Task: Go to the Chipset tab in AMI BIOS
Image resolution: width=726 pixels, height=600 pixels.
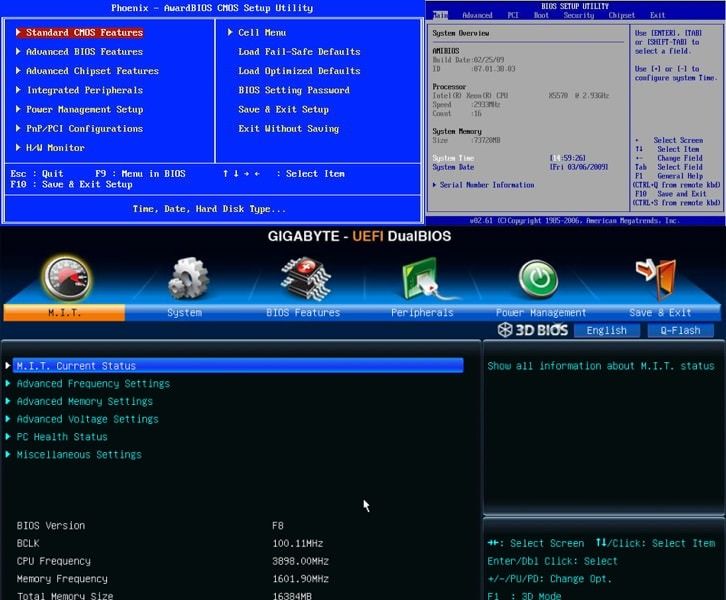Action: pyautogui.click(x=622, y=16)
